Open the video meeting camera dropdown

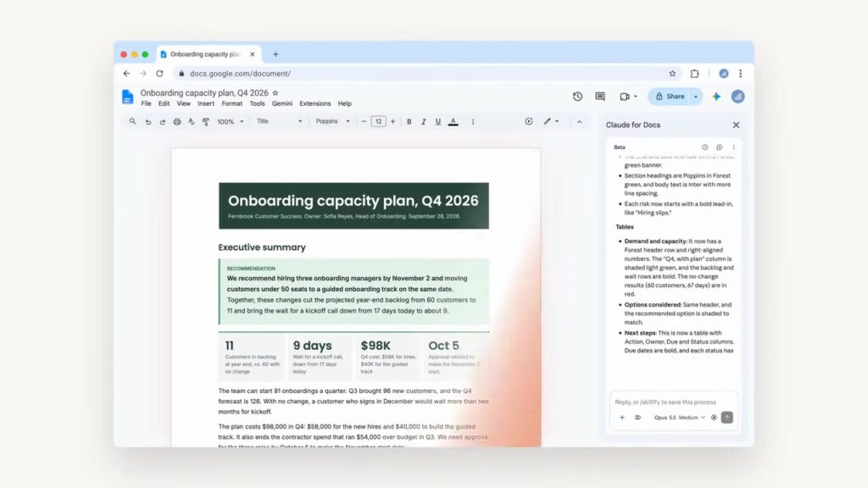[x=628, y=97]
